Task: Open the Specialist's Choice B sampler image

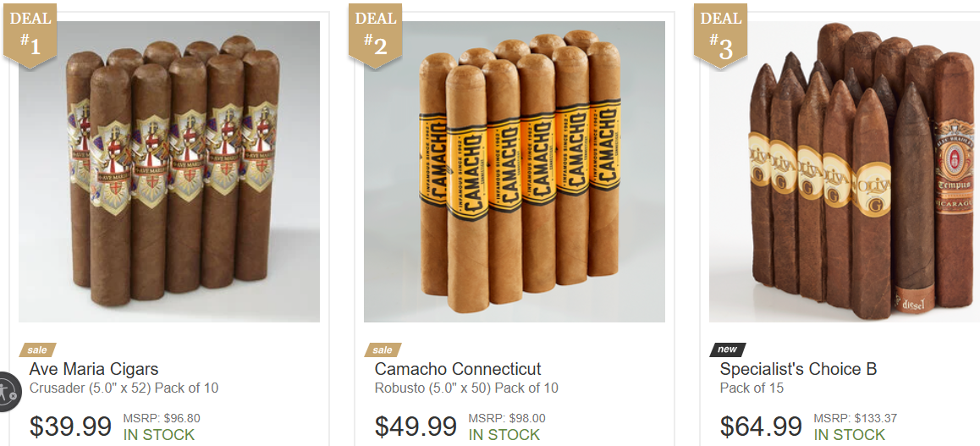Action: tap(845, 172)
